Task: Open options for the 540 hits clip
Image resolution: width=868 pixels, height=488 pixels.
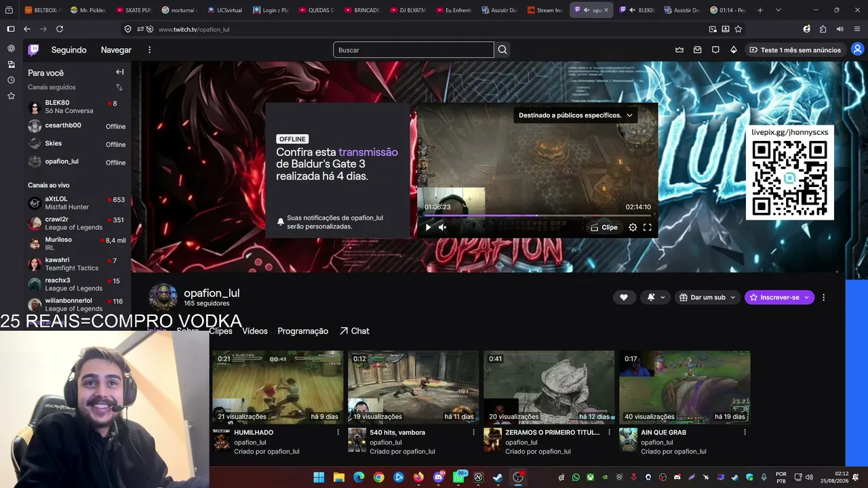Action: click(x=474, y=432)
